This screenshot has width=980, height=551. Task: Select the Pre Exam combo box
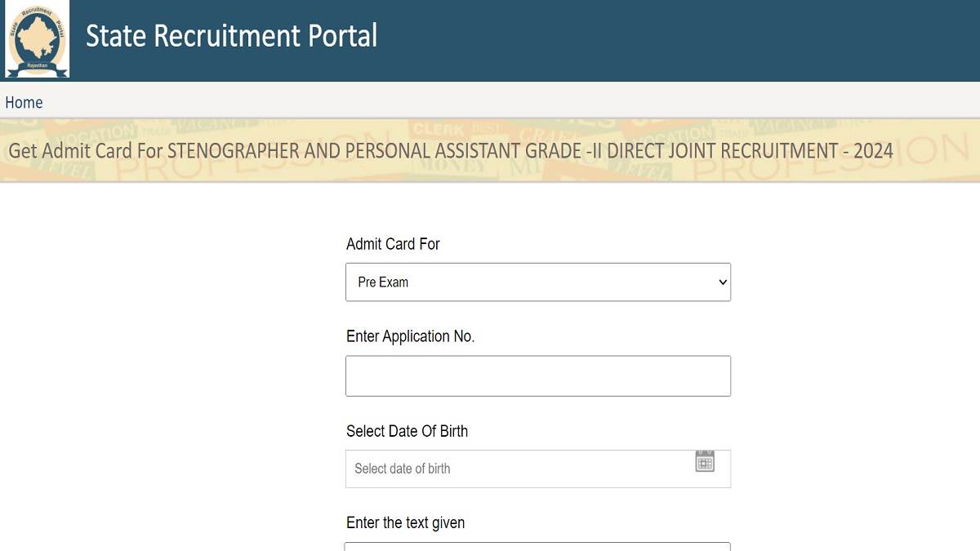pos(538,282)
